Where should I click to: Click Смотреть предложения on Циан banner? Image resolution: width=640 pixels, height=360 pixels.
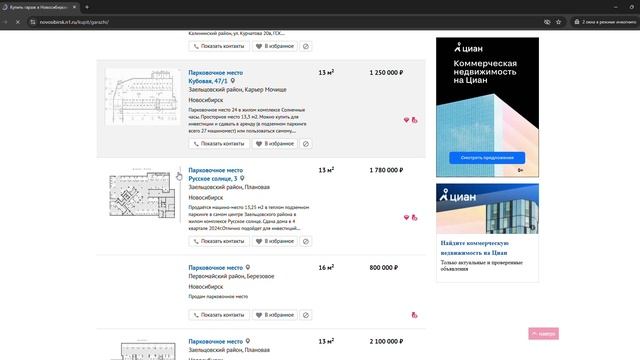487,158
